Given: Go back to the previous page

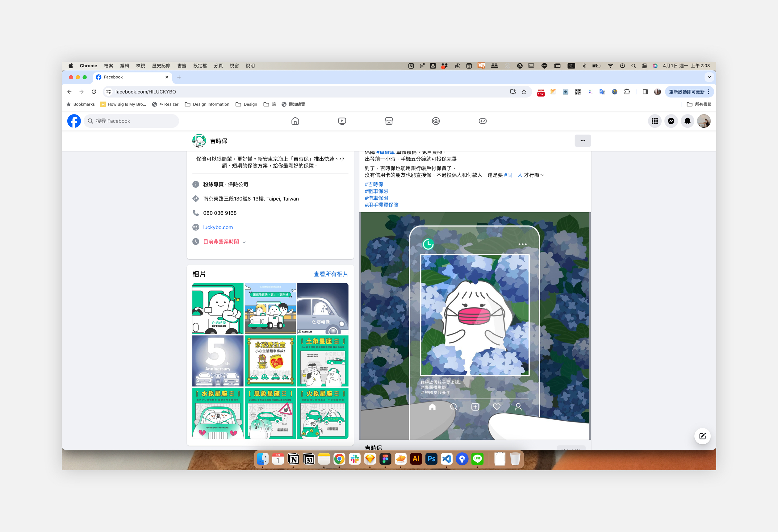Looking at the screenshot, I should click(x=69, y=92).
